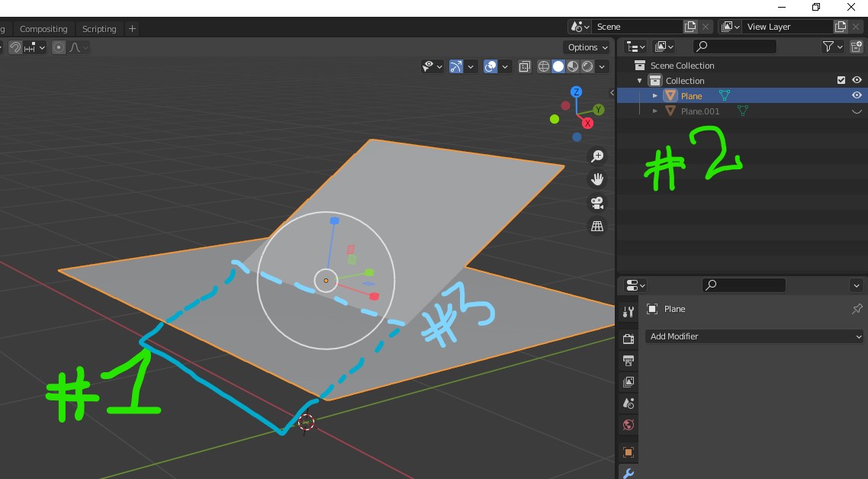The image size is (868, 479).
Task: Open the Render properties tab icon
Action: (x=628, y=339)
